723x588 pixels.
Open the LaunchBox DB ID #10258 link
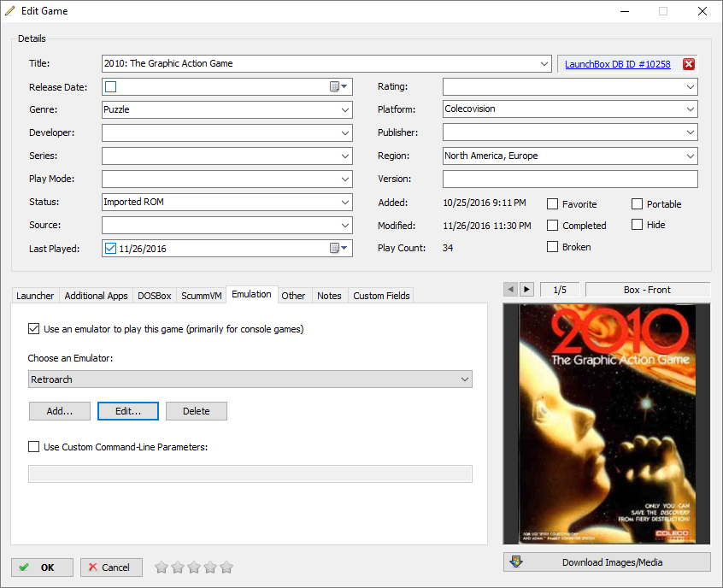(617, 64)
